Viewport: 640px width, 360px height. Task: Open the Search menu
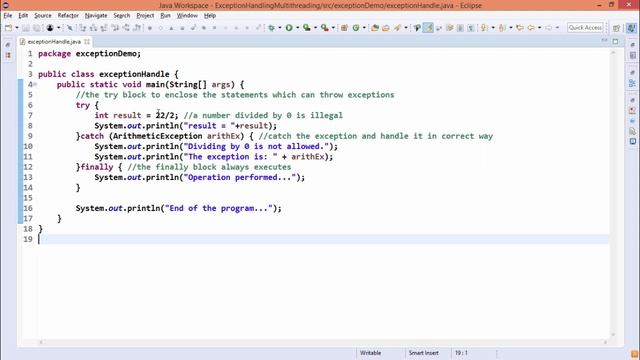tap(122, 16)
